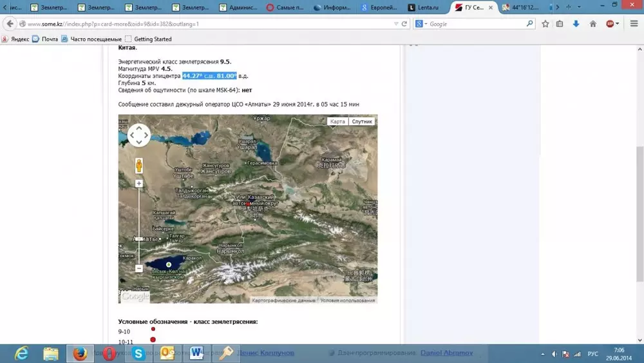Switch map to Спутник satellite view
The width and height of the screenshot is (644, 363).
[x=362, y=121]
